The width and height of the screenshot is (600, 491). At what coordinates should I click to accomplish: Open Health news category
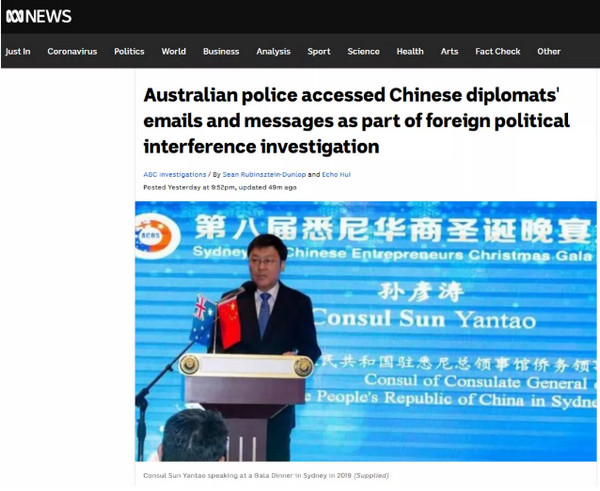(410, 52)
